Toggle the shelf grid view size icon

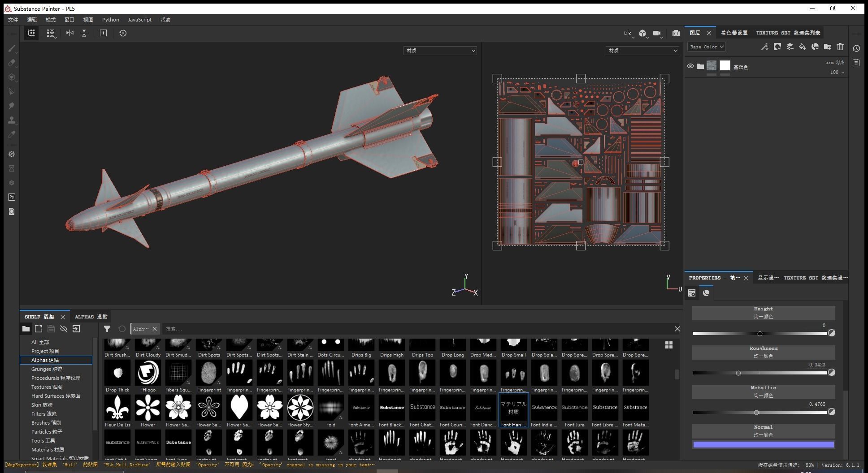[669, 345]
